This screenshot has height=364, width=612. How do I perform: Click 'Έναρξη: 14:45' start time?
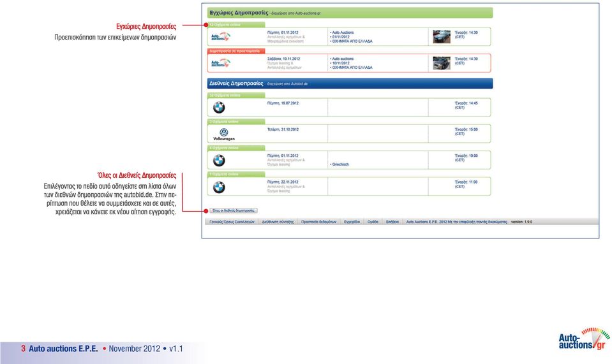coord(466,103)
